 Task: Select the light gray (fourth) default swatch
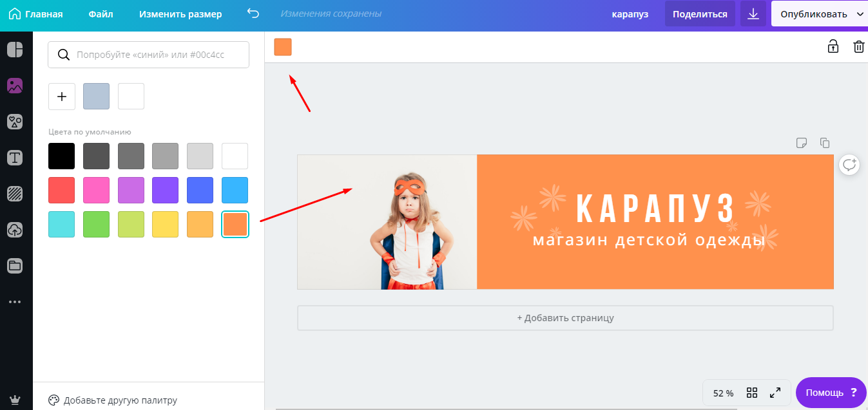[x=166, y=156]
